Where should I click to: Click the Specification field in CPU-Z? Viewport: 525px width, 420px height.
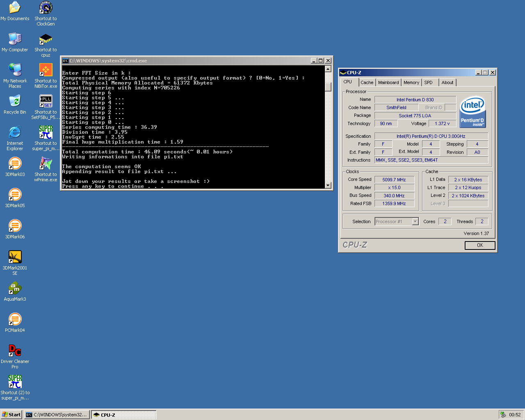[x=431, y=136]
